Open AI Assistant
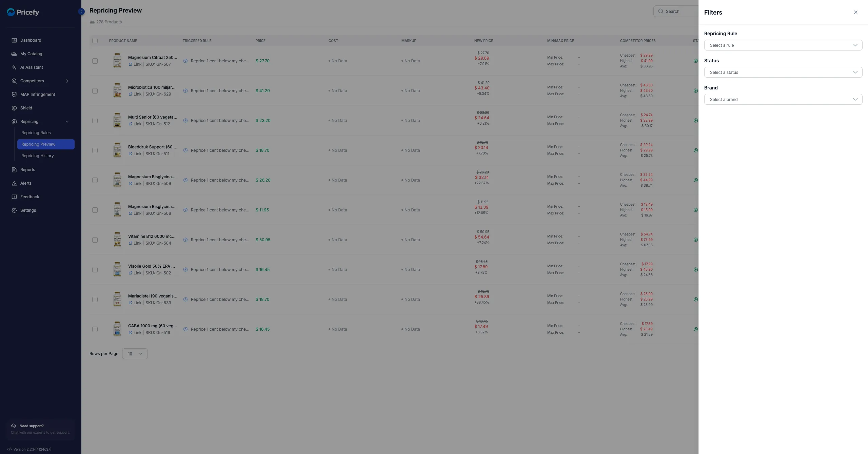The width and height of the screenshot is (868, 454). click(x=32, y=67)
